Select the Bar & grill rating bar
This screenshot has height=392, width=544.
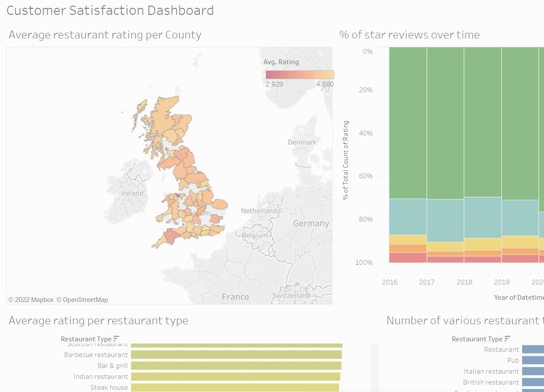236,365
